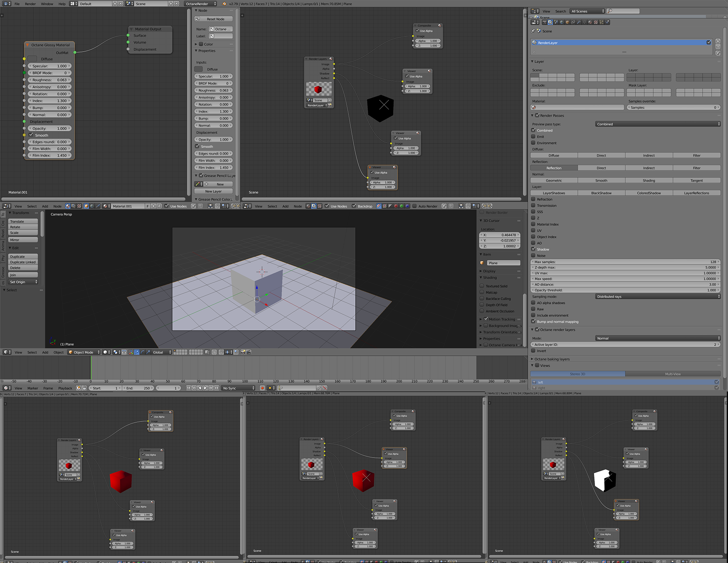Click the add render layer plus icon

[718, 41]
